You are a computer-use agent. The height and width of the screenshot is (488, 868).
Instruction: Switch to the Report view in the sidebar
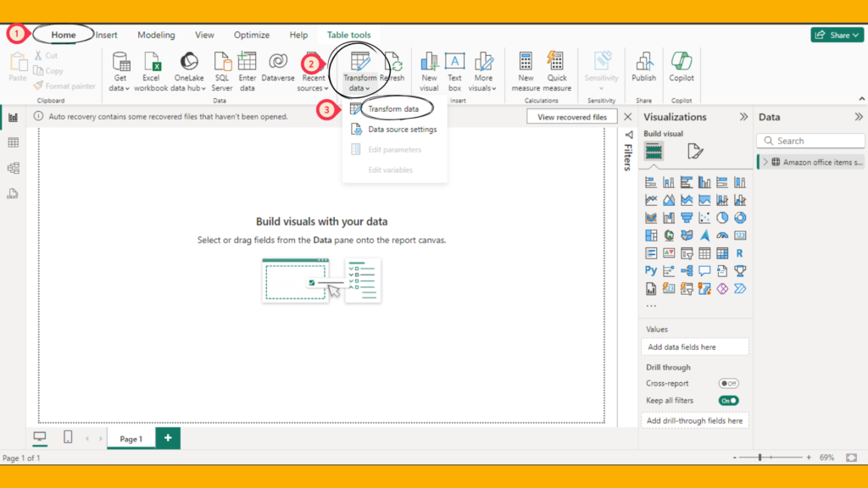coord(14,117)
